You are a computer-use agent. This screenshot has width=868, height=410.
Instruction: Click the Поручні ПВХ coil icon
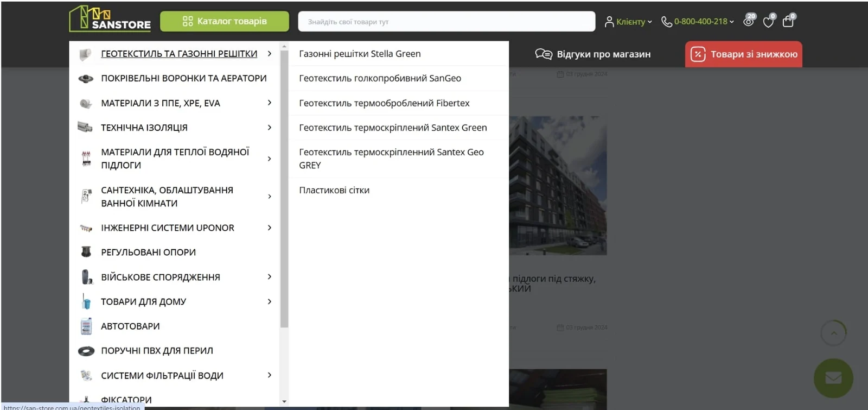(x=86, y=351)
